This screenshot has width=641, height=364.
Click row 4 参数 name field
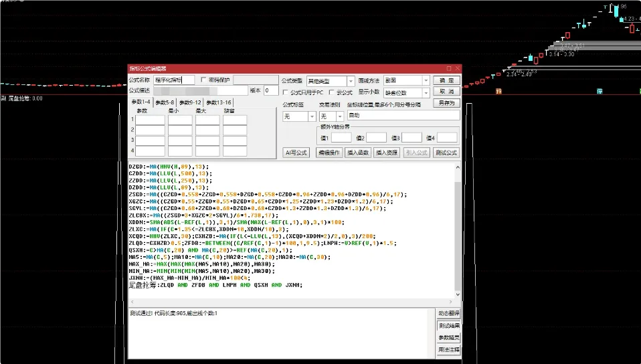click(150, 151)
